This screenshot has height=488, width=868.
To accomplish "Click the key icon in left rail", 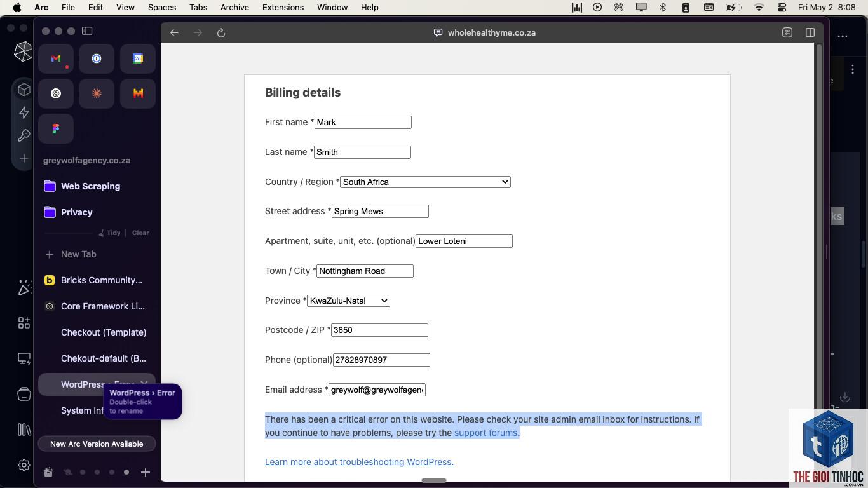I will (24, 135).
